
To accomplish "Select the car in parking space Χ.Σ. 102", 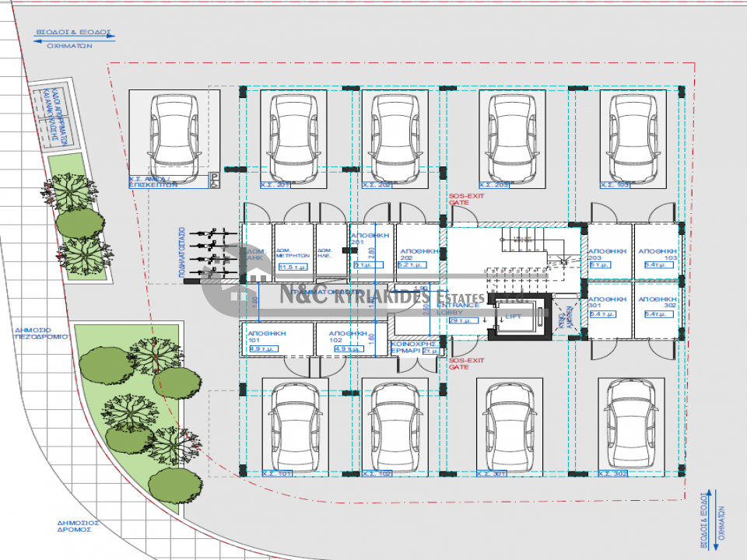I will pyautogui.click(x=395, y=427).
